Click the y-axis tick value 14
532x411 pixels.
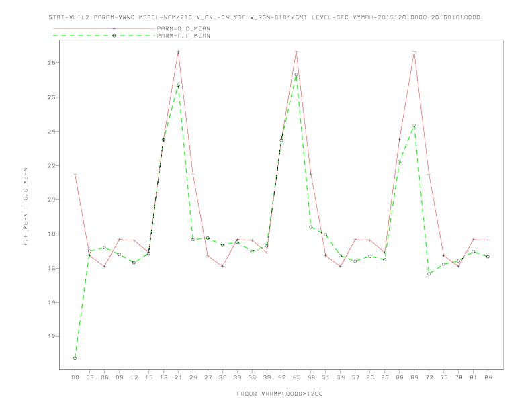(x=51, y=302)
